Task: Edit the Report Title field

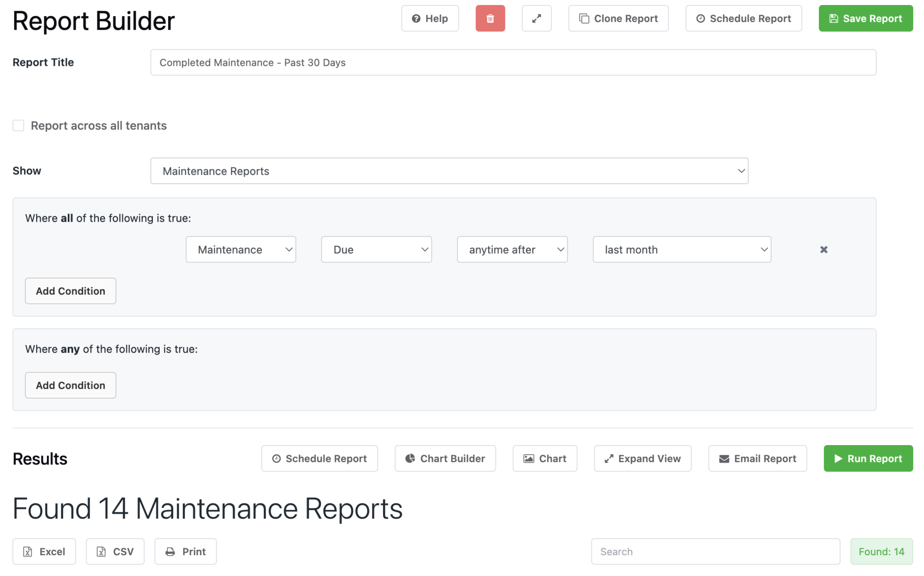Action: (513, 62)
